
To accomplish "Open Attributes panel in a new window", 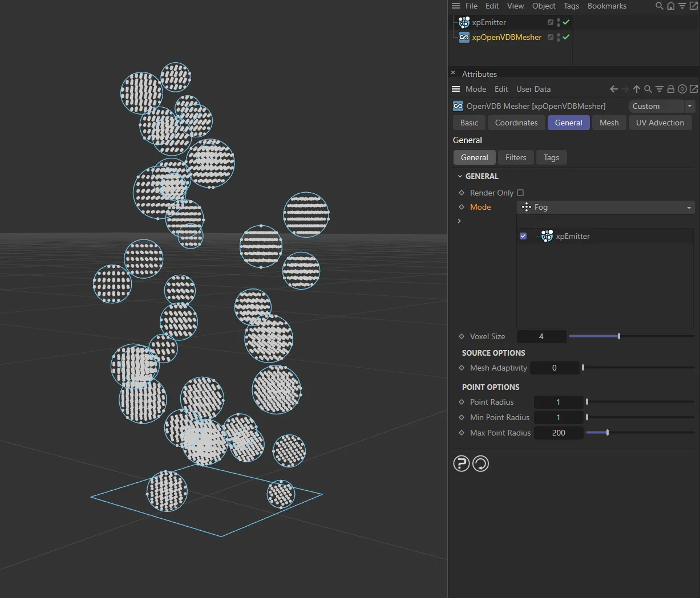I will pos(694,90).
